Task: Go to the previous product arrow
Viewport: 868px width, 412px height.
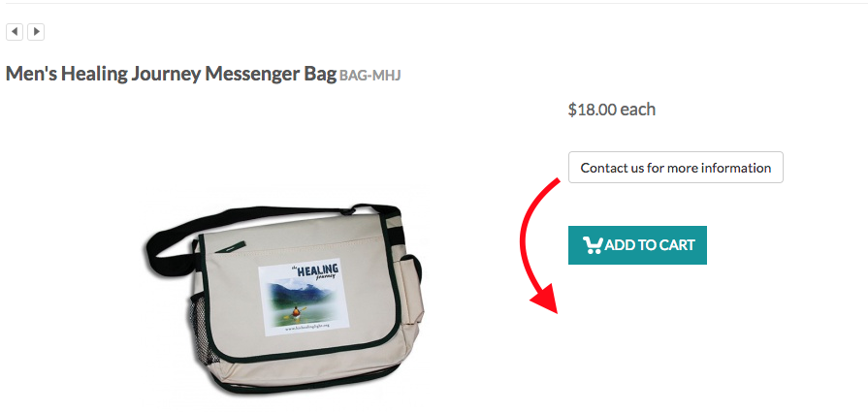Action: [15, 32]
